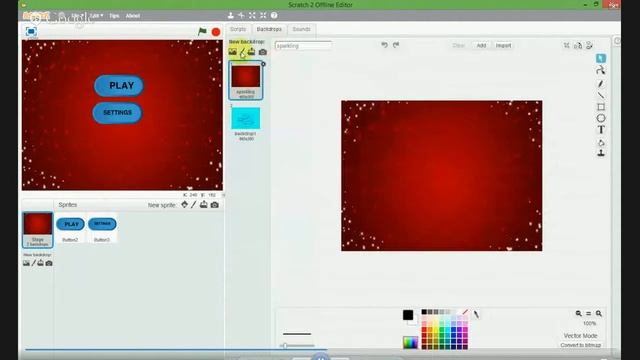640x360 pixels.
Task: Paint a new sprite icon
Action: 194,204
